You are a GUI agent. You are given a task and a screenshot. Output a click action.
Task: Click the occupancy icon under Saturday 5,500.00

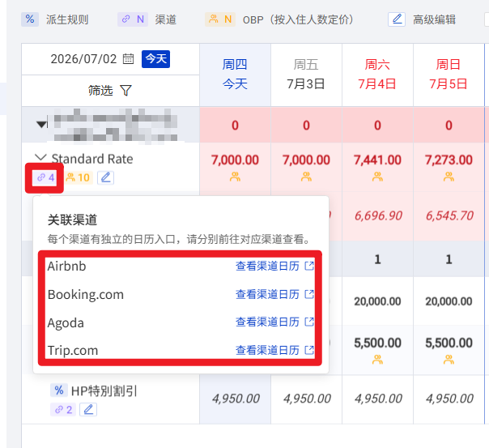point(377,360)
